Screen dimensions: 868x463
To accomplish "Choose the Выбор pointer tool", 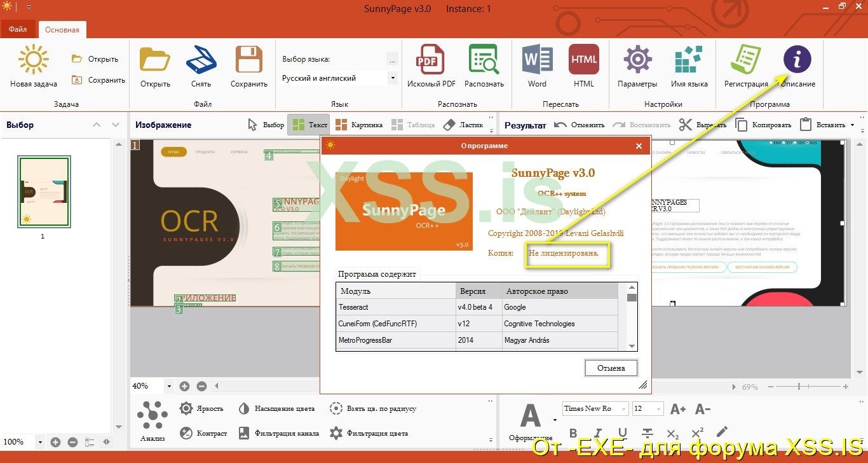I will click(266, 125).
